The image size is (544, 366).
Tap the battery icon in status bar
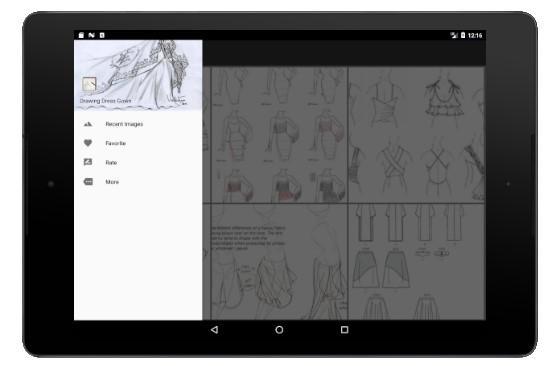(x=463, y=35)
